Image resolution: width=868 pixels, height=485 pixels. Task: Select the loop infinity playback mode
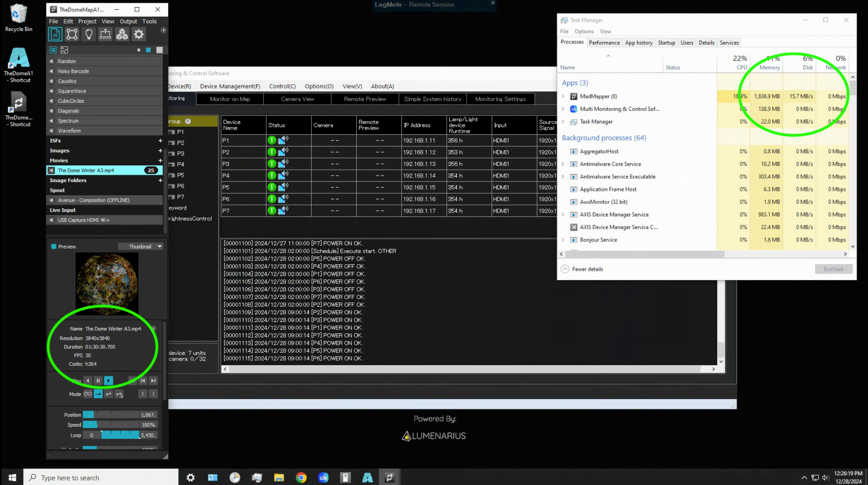pos(88,394)
